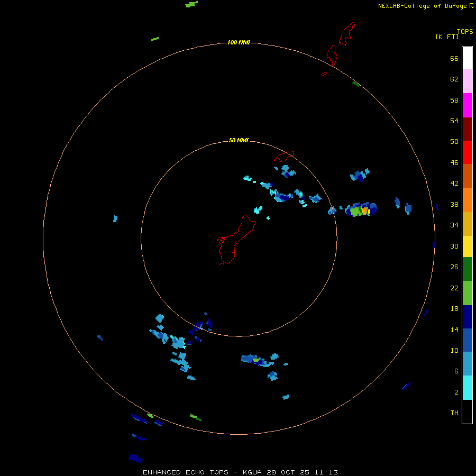The height and width of the screenshot is (476, 476).
Task: Click the 6 legend value
Action: (456, 371)
